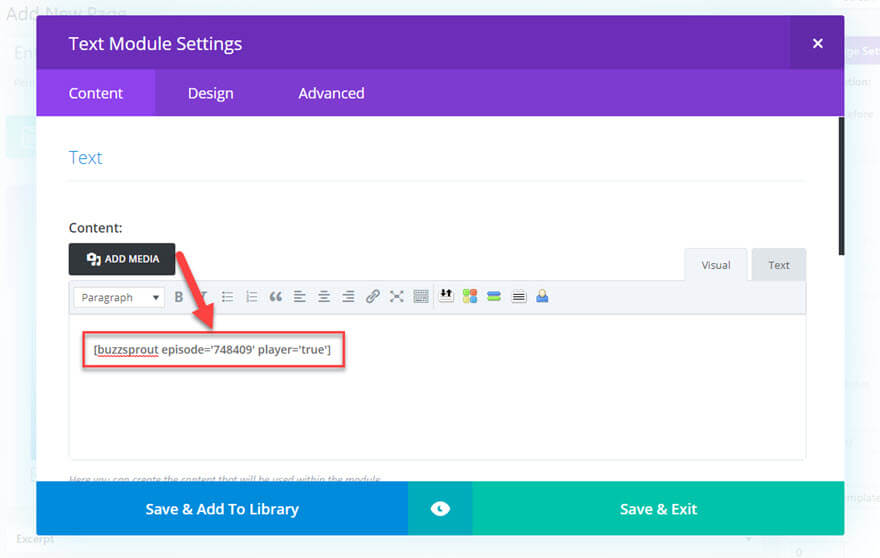
Task: Apply blockquote formatting
Action: (276, 297)
